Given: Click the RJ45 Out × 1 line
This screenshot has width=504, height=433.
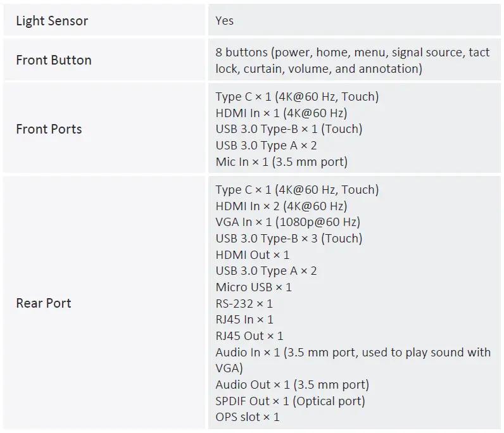Looking at the screenshot, I should (x=249, y=336).
